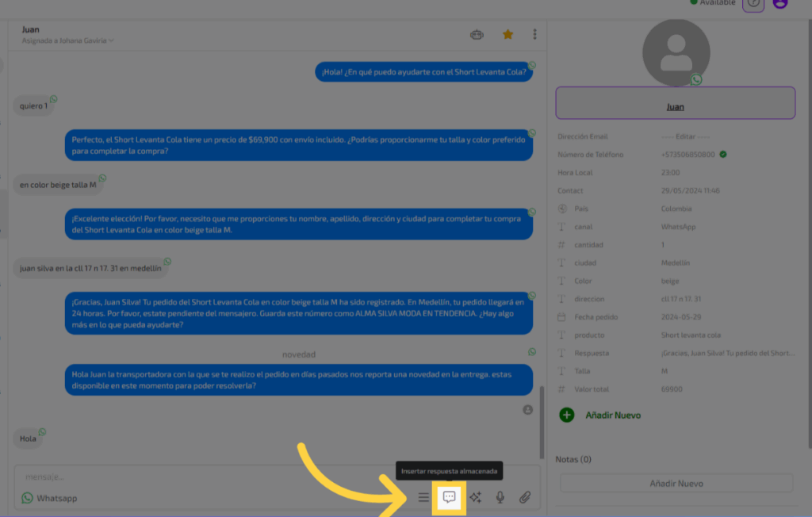Open the three-dot conversation options menu
This screenshot has height=517, width=812.
[535, 34]
